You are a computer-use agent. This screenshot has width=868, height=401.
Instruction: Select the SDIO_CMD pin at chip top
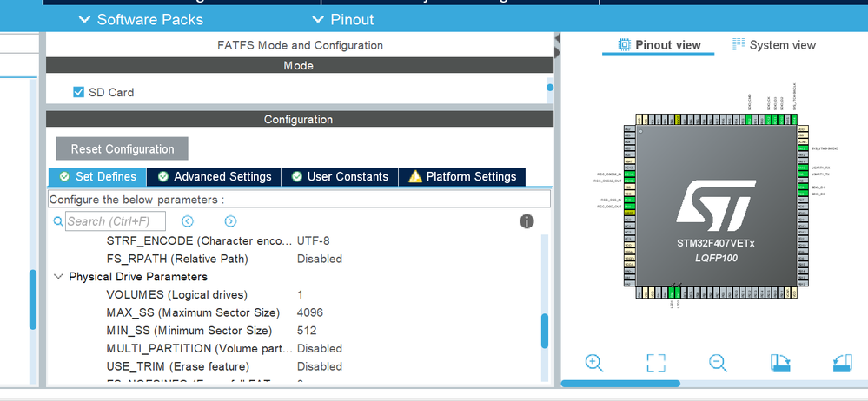749,120
